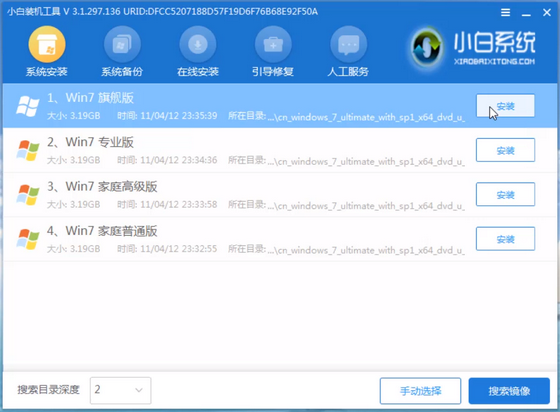Click the Windows logo for Win7 专业版
Image resolution: width=560 pixels, height=412 pixels.
[x=28, y=150]
